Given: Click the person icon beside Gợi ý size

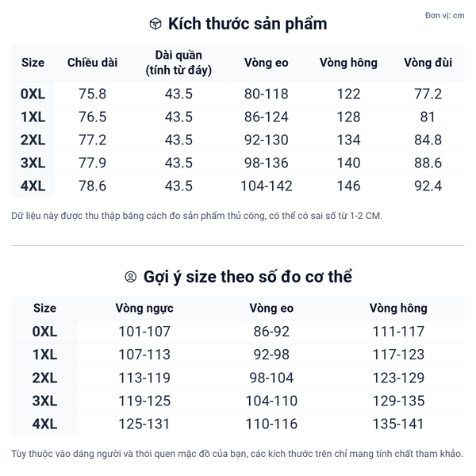Looking at the screenshot, I should tap(131, 277).
